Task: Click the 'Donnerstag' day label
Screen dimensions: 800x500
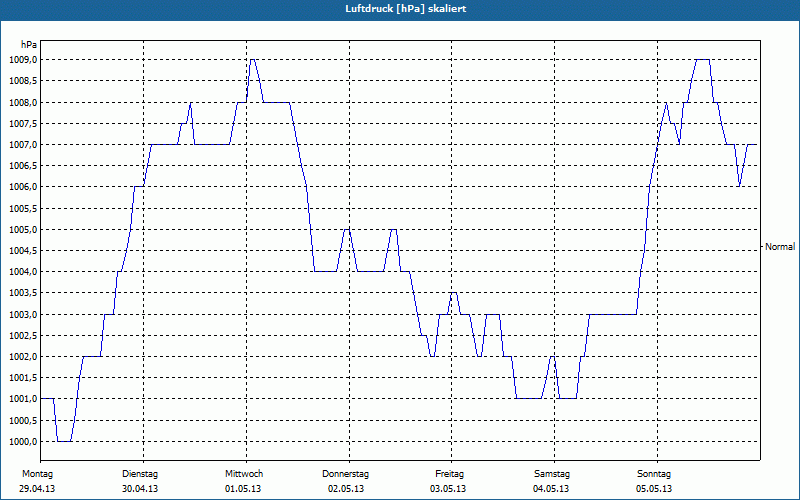Action: pyautogui.click(x=345, y=474)
